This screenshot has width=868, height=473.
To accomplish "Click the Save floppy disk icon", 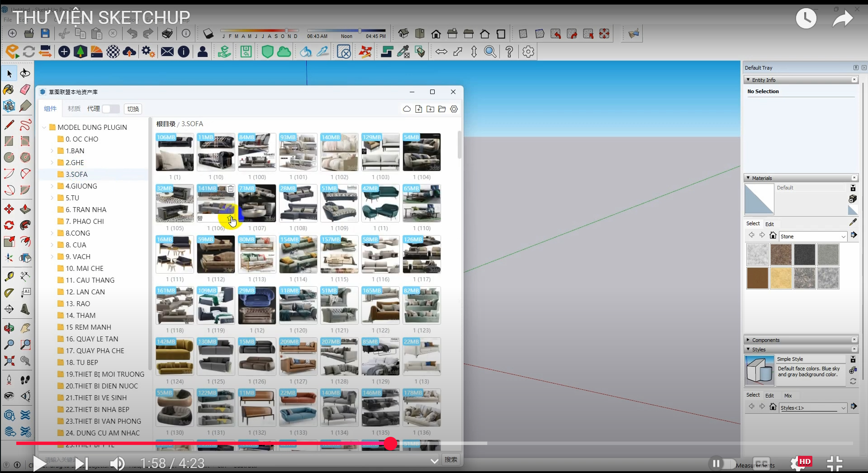I will tap(45, 33).
